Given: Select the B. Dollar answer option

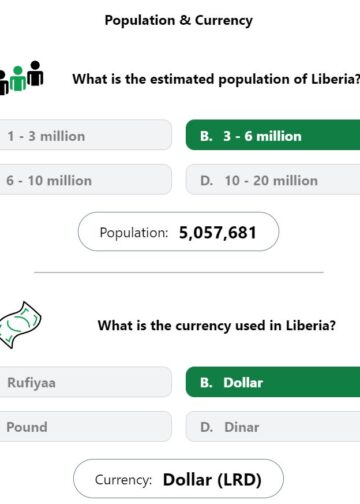Looking at the screenshot, I should coord(273,382).
